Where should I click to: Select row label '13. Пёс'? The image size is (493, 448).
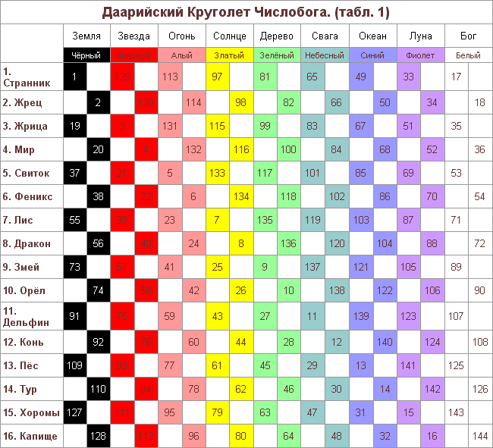pyautogui.click(x=31, y=365)
